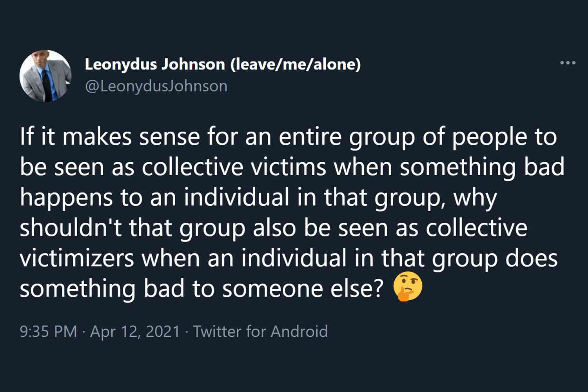
Task: Click text "something bad to someone else?"
Action: 201,289
